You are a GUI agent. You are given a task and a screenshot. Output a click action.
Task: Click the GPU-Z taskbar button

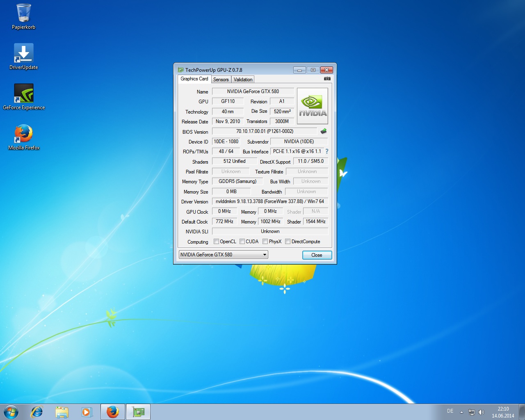pos(138,412)
